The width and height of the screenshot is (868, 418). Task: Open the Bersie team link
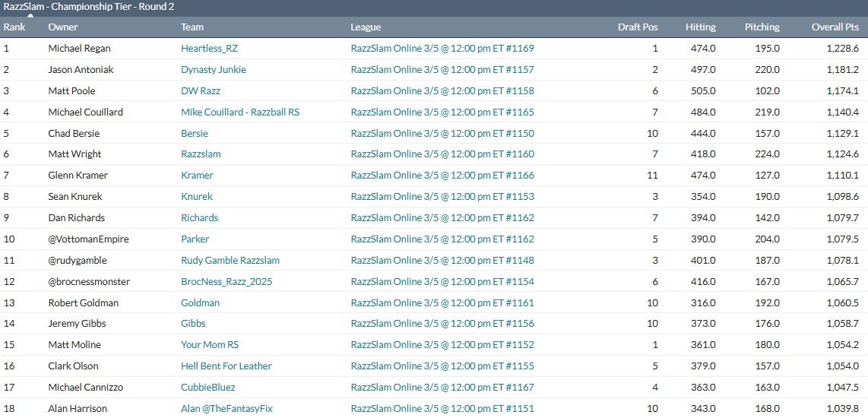[x=195, y=134]
